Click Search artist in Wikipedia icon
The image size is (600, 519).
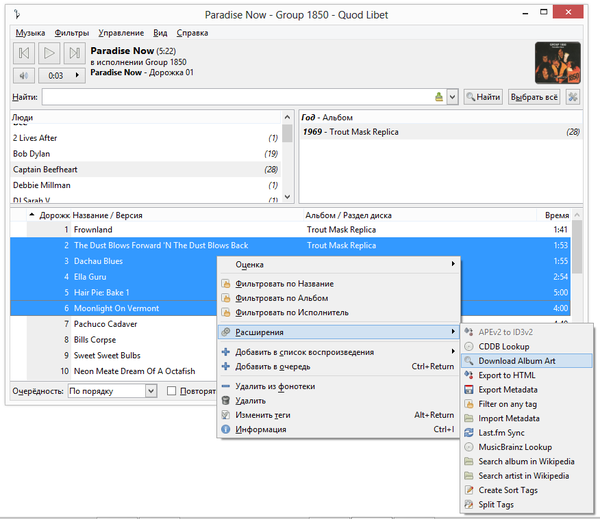pos(469,476)
